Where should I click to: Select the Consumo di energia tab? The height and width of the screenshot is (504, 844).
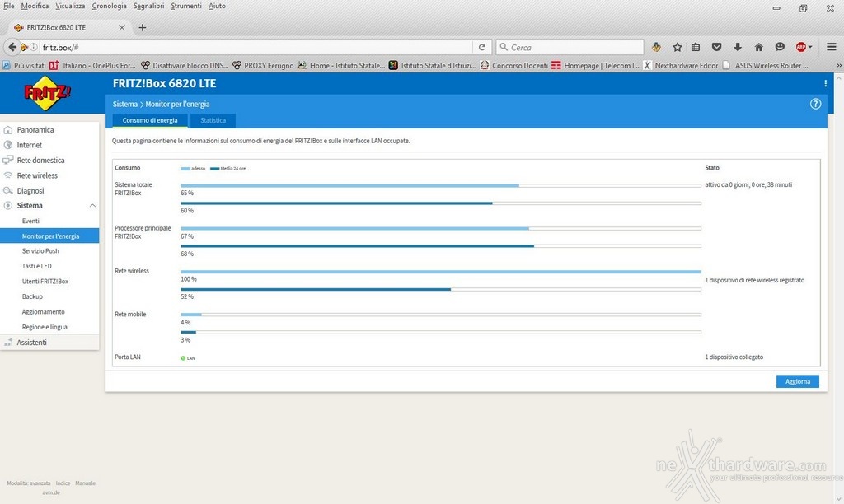click(x=150, y=120)
